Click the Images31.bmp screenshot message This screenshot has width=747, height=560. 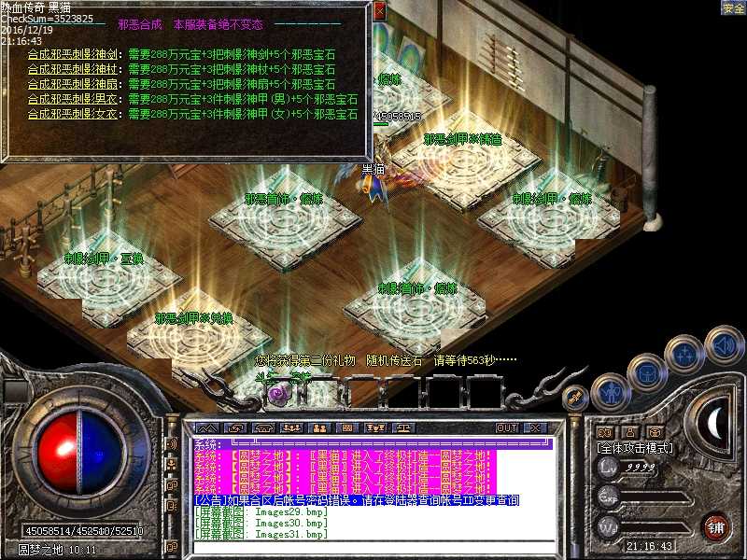click(x=261, y=535)
